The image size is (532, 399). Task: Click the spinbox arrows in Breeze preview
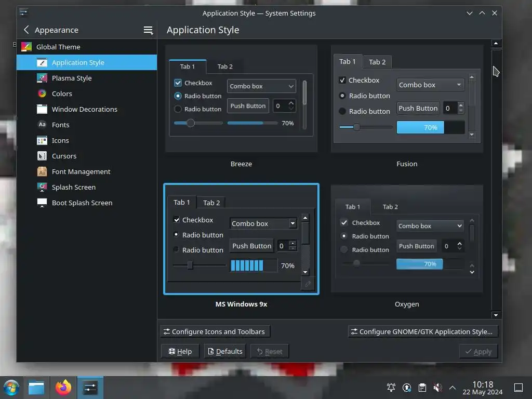click(x=291, y=105)
